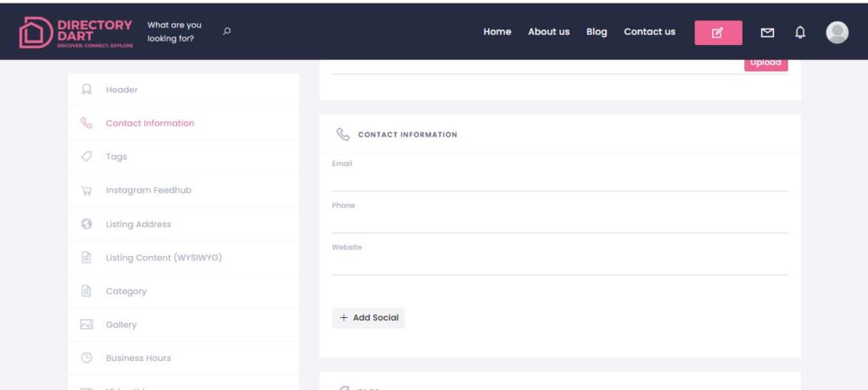The width and height of the screenshot is (868, 390).
Task: Click the Business Hours clock icon
Action: click(86, 358)
